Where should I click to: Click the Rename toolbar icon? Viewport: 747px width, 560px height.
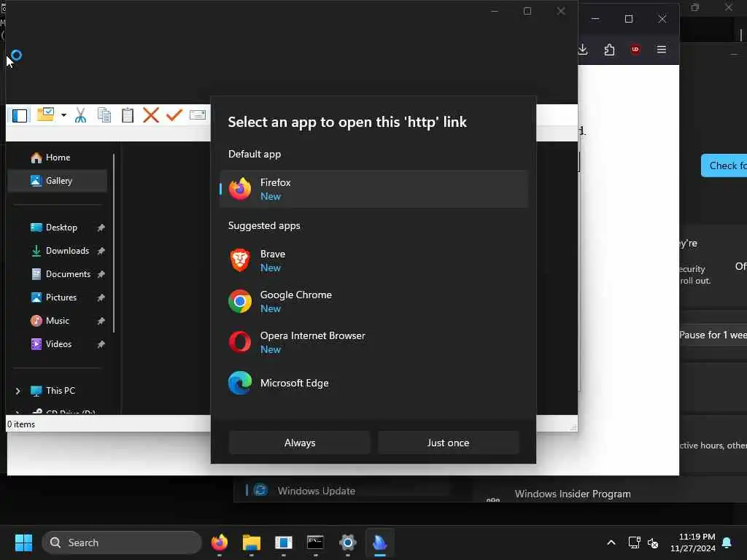click(198, 114)
